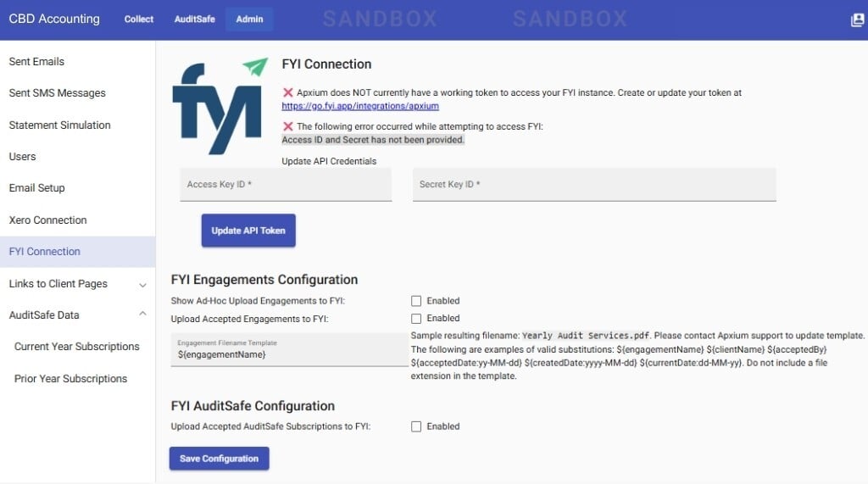This screenshot has width=868, height=484.
Task: Select the Admin tab
Action: (249, 19)
